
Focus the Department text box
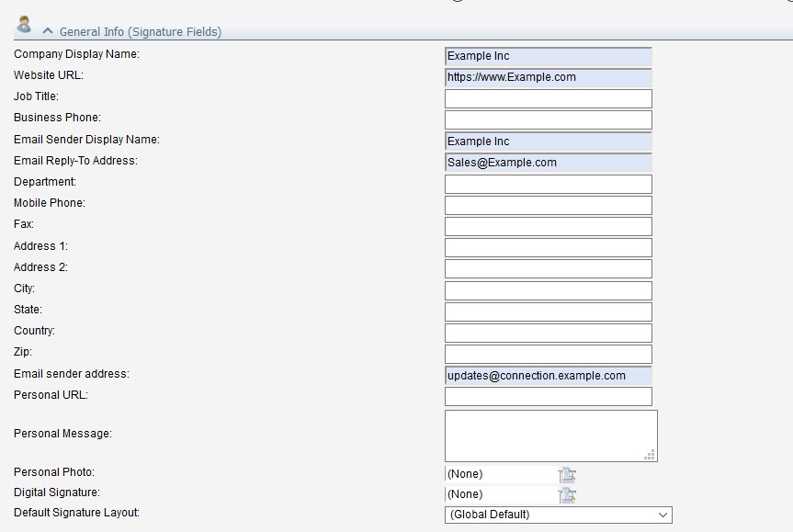(x=549, y=184)
